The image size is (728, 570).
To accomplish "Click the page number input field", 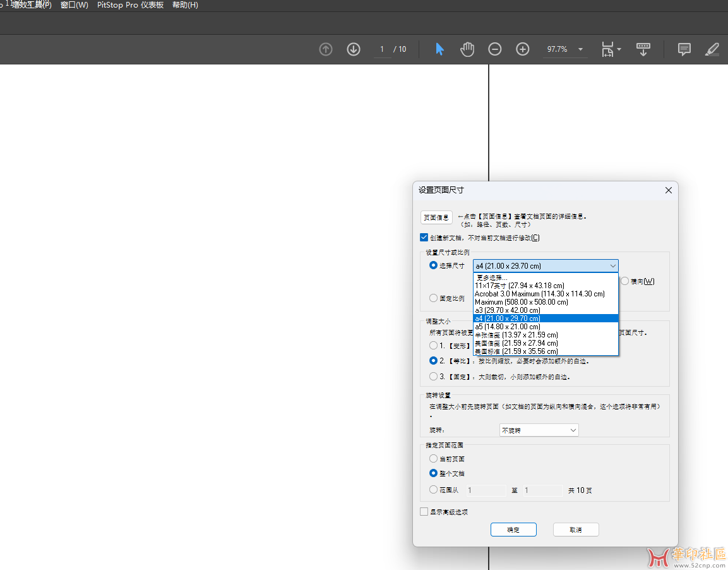I will pos(382,49).
